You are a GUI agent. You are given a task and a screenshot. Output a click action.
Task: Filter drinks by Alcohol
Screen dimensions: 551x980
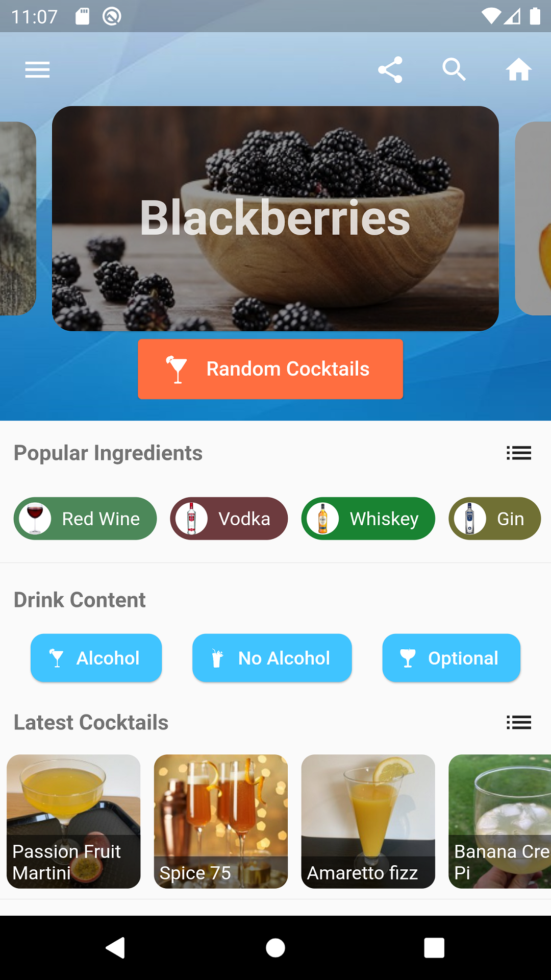tap(96, 658)
